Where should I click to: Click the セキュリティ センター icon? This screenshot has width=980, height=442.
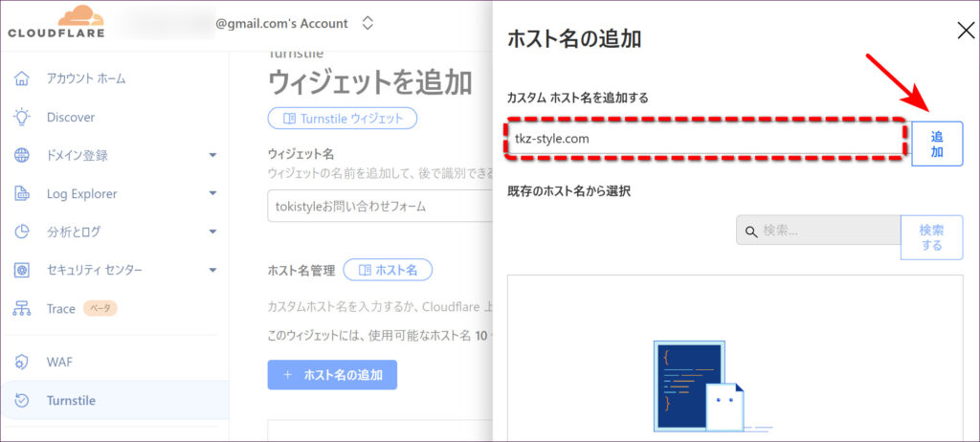tap(22, 270)
